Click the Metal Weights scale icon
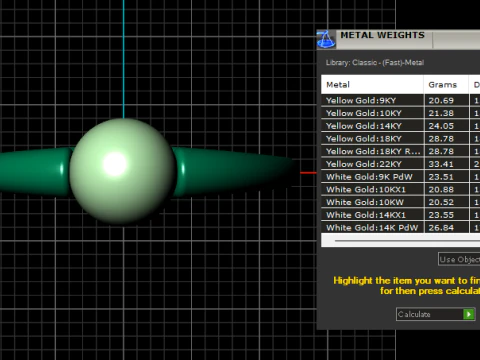Image resolution: width=480 pixels, height=360 pixels. pyautogui.click(x=326, y=39)
